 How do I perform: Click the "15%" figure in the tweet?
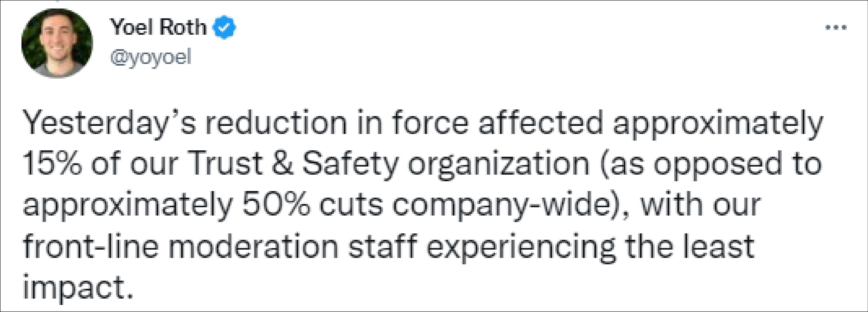(52, 164)
